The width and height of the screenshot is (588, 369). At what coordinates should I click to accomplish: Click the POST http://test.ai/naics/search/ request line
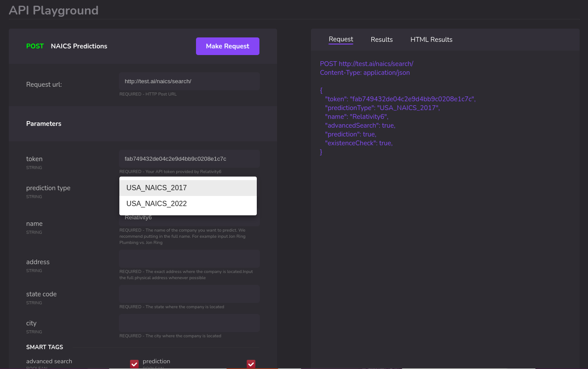366,64
